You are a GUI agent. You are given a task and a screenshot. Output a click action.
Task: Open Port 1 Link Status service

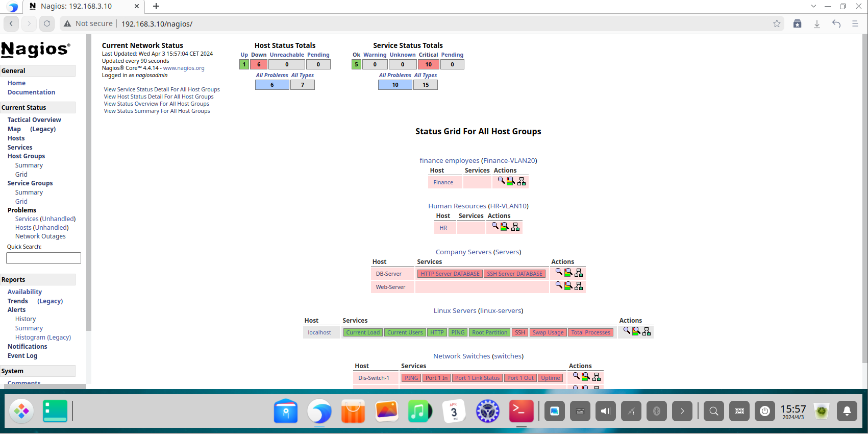pyautogui.click(x=478, y=378)
